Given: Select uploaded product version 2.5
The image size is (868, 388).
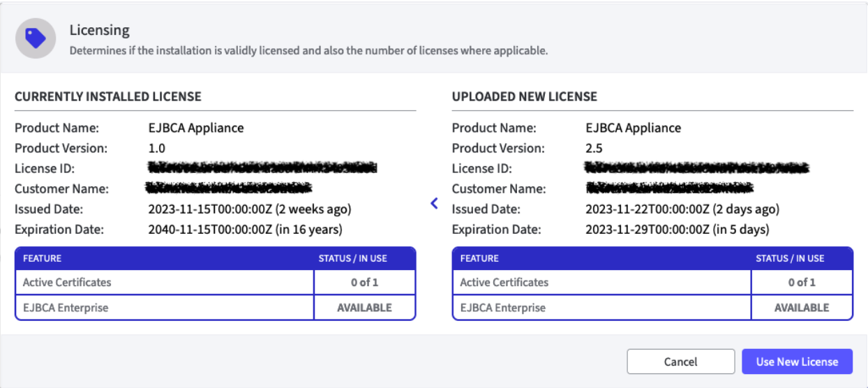Looking at the screenshot, I should (x=594, y=148).
